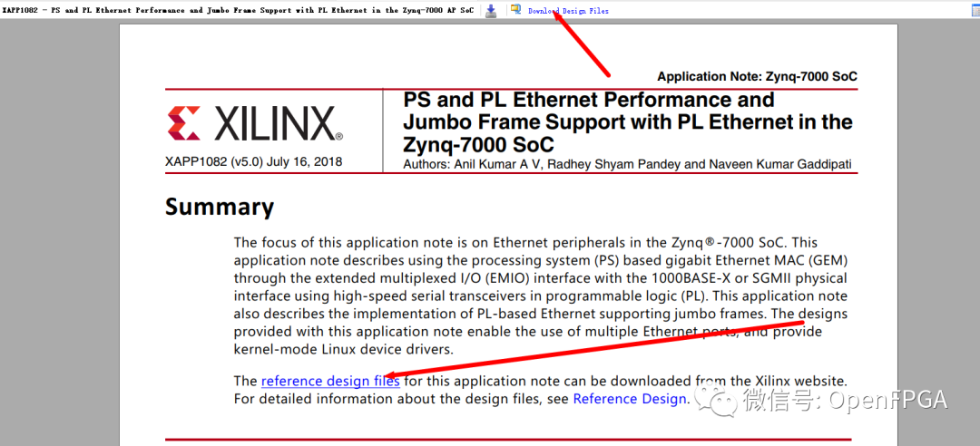980x446 pixels.
Task: Click the Xilinx logo
Action: [x=255, y=123]
